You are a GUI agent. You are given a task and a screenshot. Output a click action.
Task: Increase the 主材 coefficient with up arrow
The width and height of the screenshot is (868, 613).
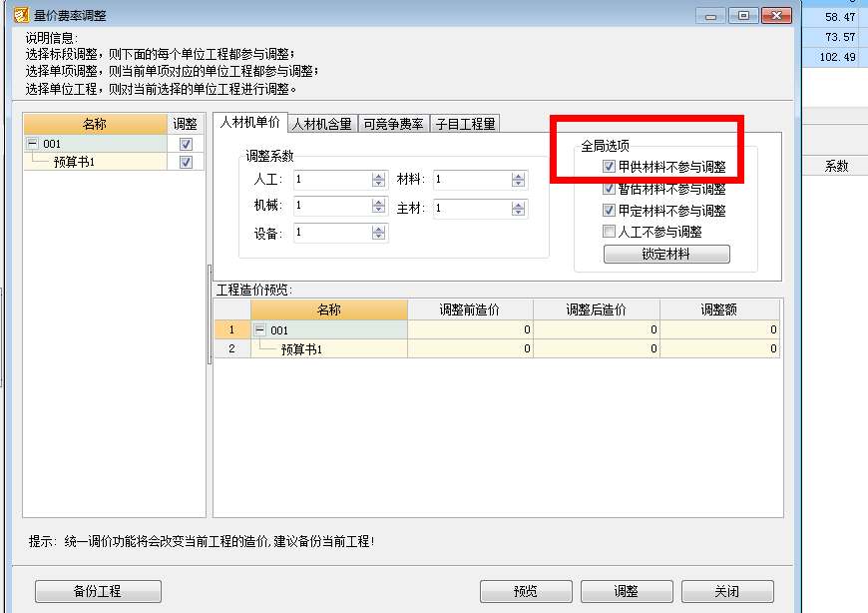518,205
